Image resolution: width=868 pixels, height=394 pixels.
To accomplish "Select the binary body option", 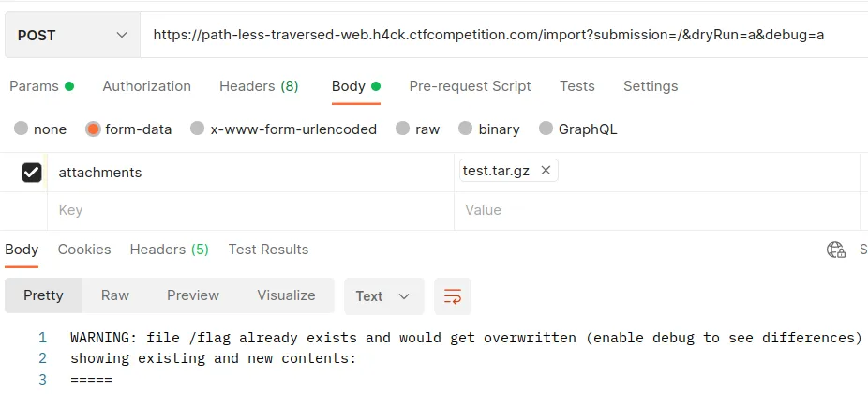I will [x=489, y=129].
